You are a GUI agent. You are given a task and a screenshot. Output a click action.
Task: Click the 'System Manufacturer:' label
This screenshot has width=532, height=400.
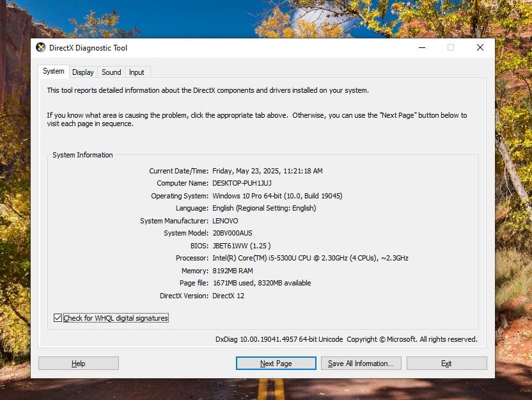(175, 221)
